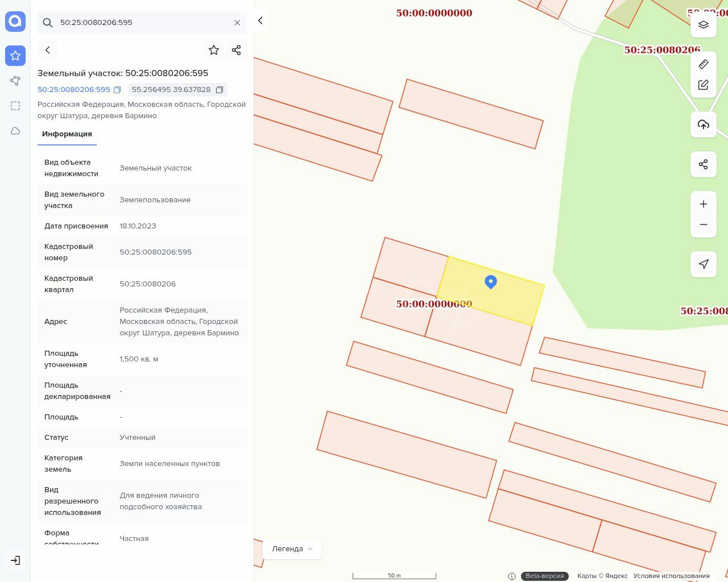
Task: Copy coordinates 55.256495 39.637828
Action: coord(220,90)
